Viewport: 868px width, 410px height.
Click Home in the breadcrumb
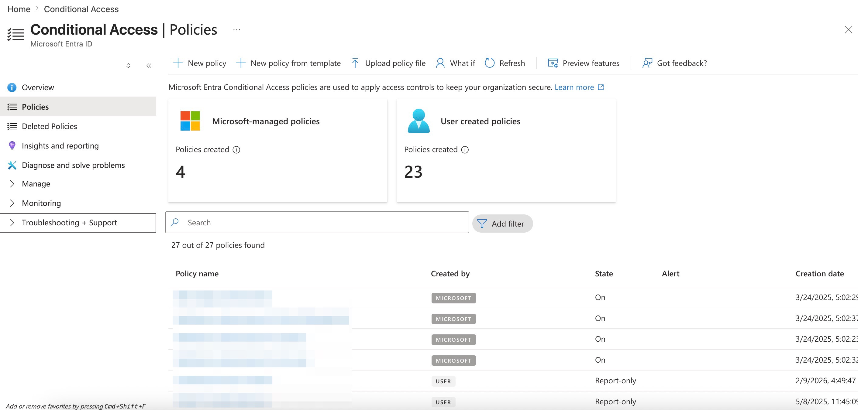(x=19, y=9)
